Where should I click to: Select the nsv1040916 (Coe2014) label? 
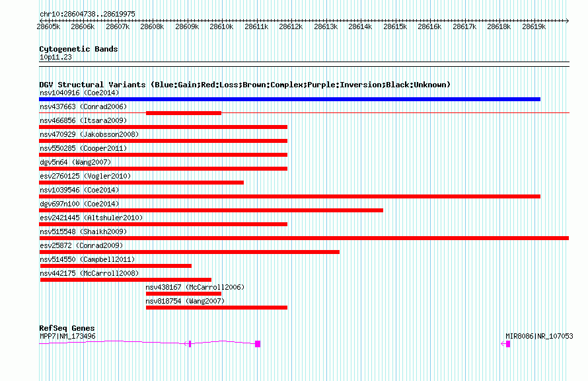point(79,93)
